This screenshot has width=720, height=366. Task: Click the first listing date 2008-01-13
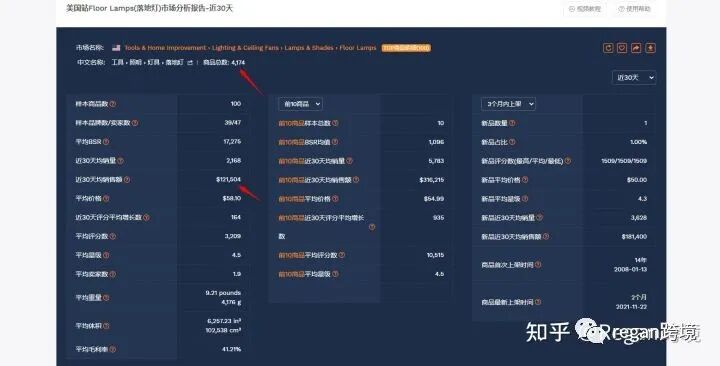[630, 270]
